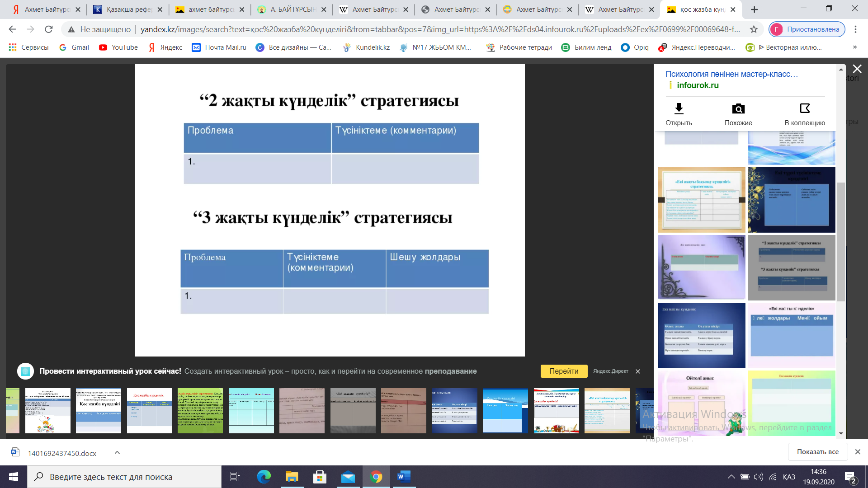The width and height of the screenshot is (868, 488).
Task: Open Microsoft Edge from taskbar
Action: click(264, 477)
